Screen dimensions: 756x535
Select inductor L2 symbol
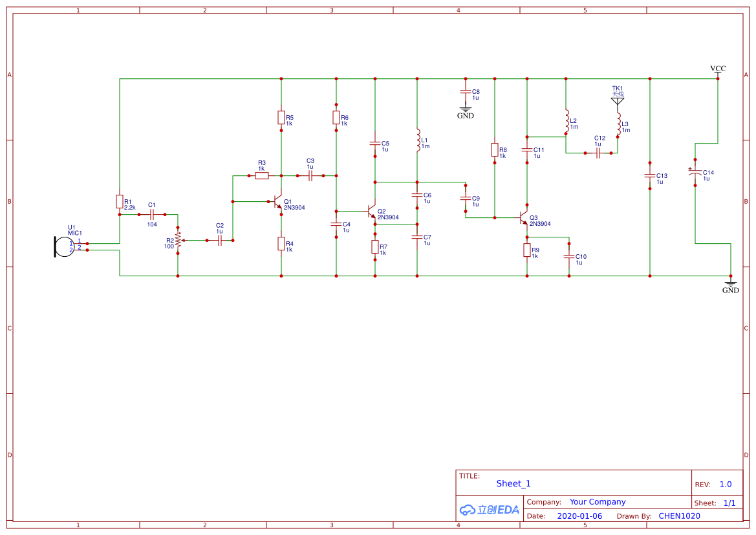tap(567, 120)
